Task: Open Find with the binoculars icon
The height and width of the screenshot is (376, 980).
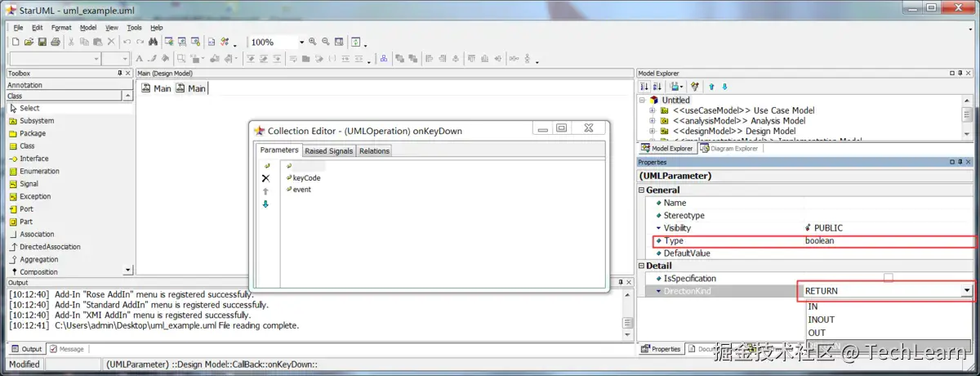Action: pos(153,42)
